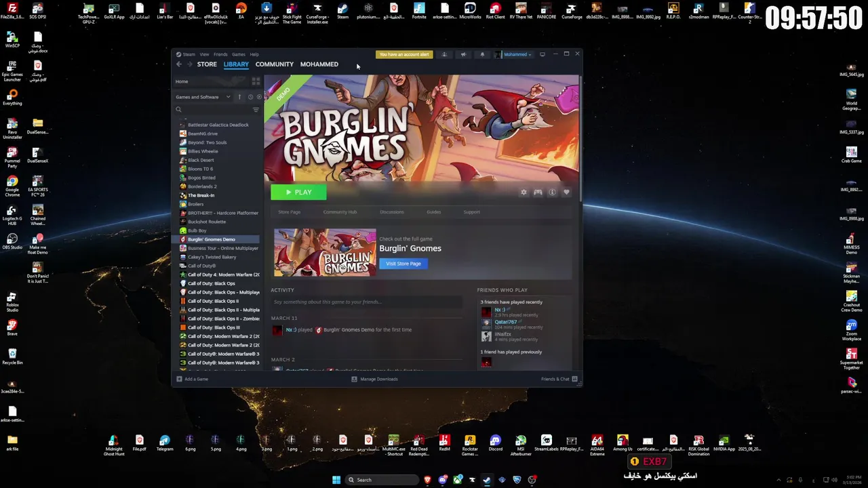Click the Burglin' Gnomes full game thumbnail
Screen dimensions: 868x488
tap(325, 252)
